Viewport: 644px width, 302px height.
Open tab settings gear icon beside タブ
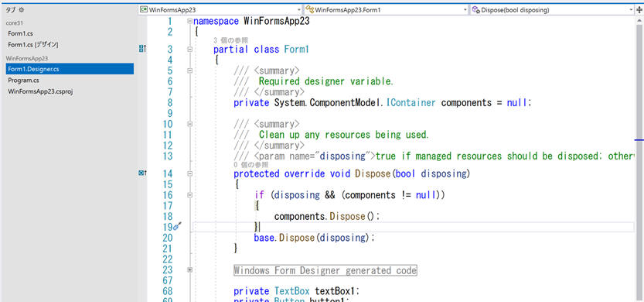[x=22, y=9]
